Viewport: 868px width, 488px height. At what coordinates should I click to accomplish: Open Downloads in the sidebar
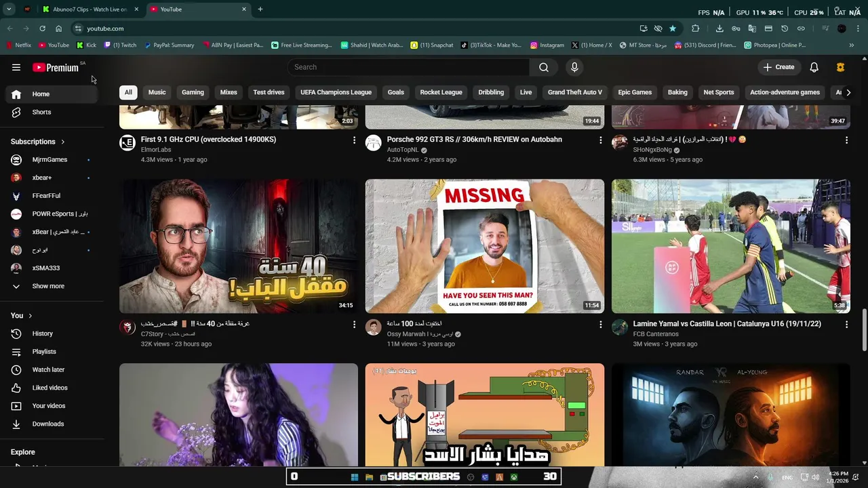click(52, 424)
